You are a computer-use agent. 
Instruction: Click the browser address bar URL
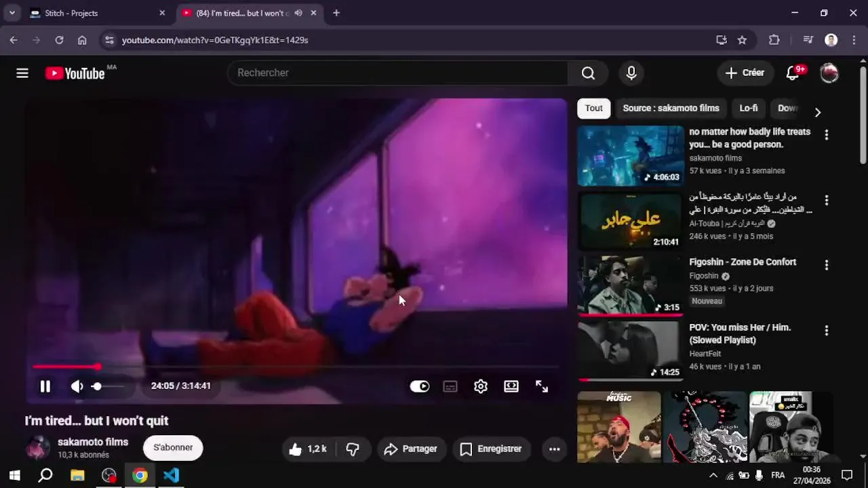tap(215, 40)
